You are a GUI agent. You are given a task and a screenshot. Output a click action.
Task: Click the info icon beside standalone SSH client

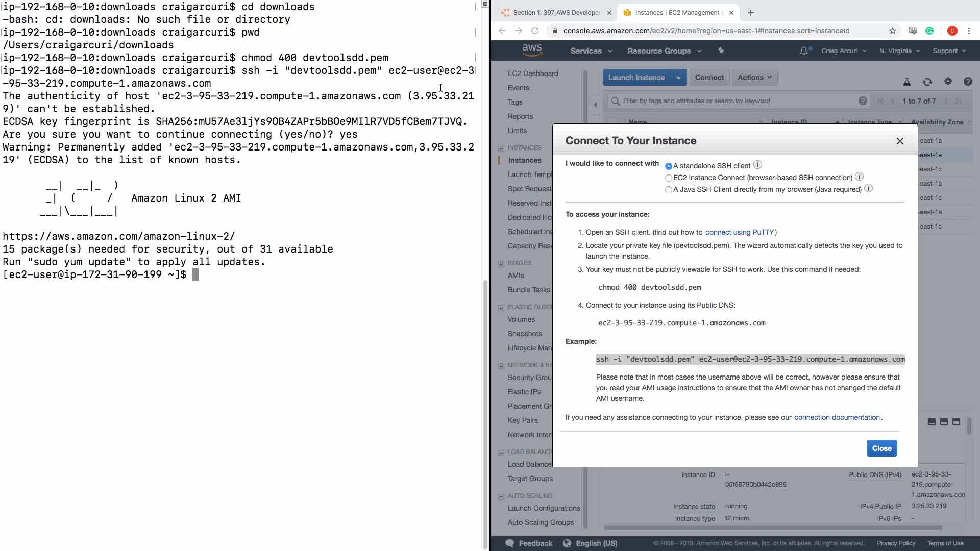point(758,165)
